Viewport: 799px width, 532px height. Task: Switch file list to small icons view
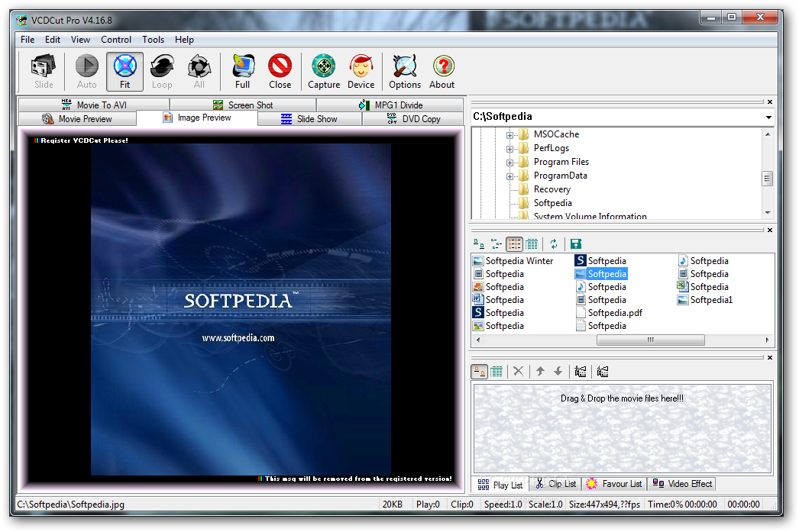[x=497, y=244]
